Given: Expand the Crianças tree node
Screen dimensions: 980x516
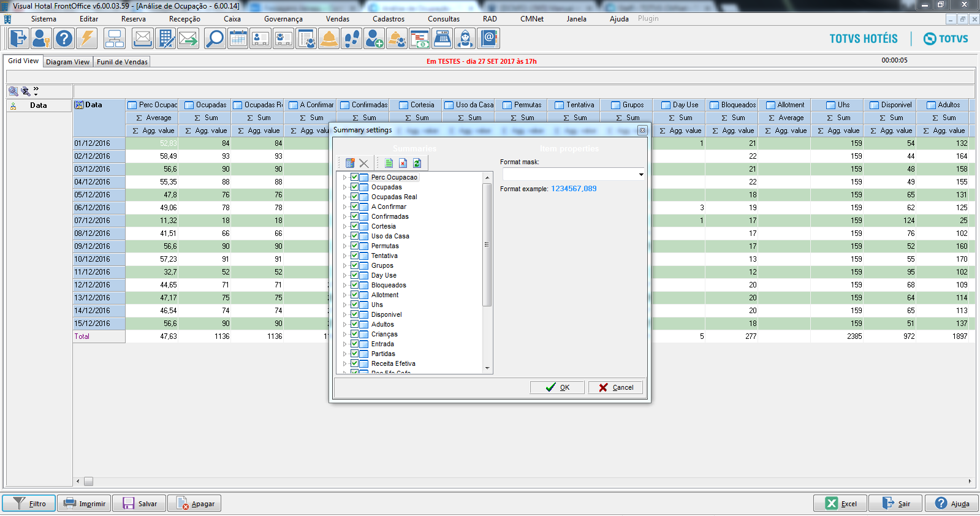Looking at the screenshot, I should pyautogui.click(x=344, y=334).
